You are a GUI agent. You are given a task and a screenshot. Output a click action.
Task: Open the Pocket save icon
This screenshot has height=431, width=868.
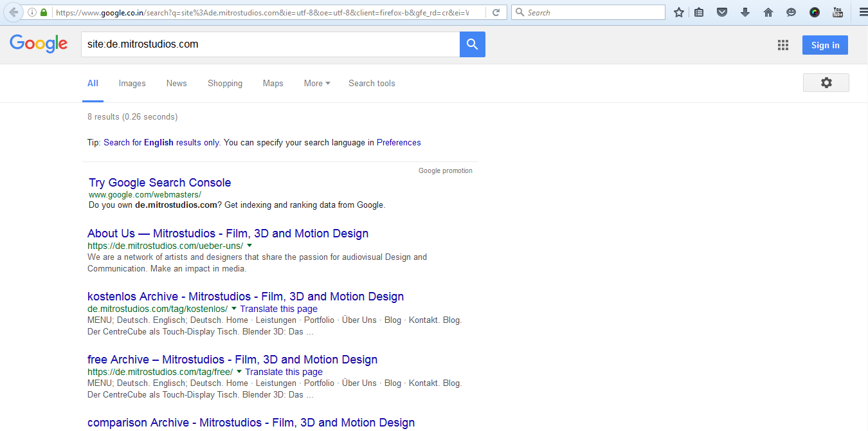[x=722, y=12]
